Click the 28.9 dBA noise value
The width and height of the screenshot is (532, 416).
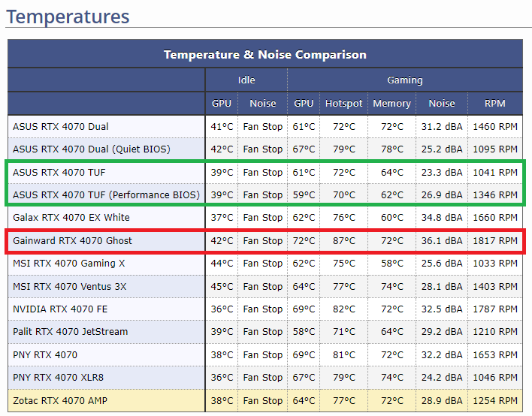click(442, 401)
